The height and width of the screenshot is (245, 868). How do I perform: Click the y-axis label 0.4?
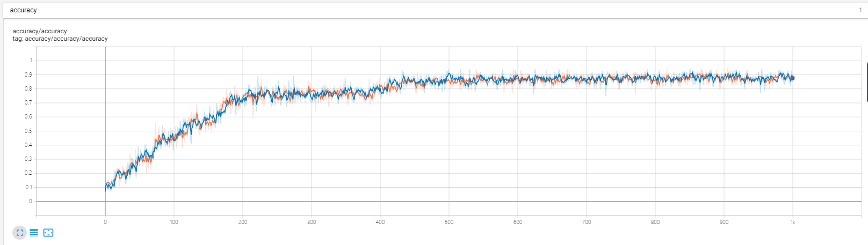[x=28, y=145]
